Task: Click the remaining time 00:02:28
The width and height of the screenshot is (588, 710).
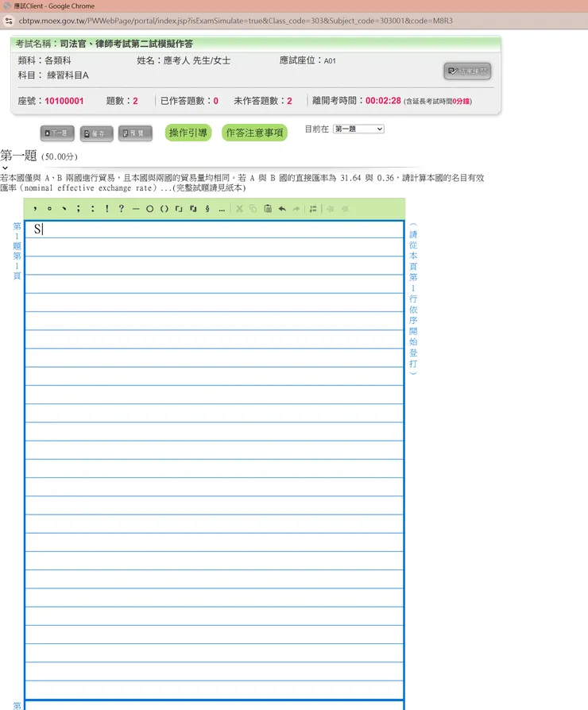Action: (383, 101)
